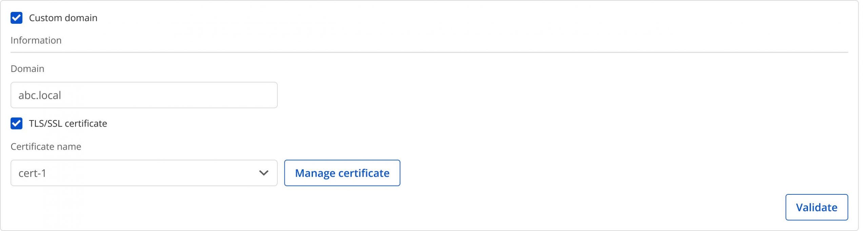The width and height of the screenshot is (868, 231).
Task: Disable the TLS/SSL certificate checkbox
Action: coord(17,123)
